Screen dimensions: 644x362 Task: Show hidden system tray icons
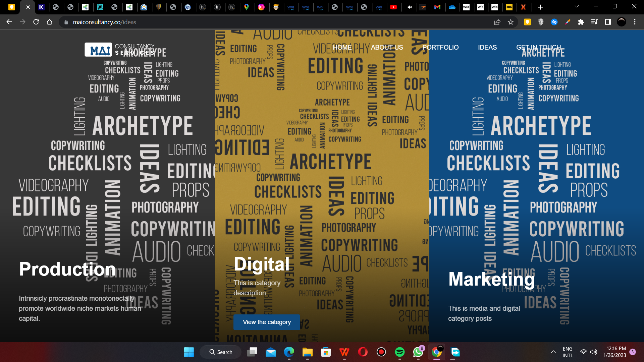553,352
